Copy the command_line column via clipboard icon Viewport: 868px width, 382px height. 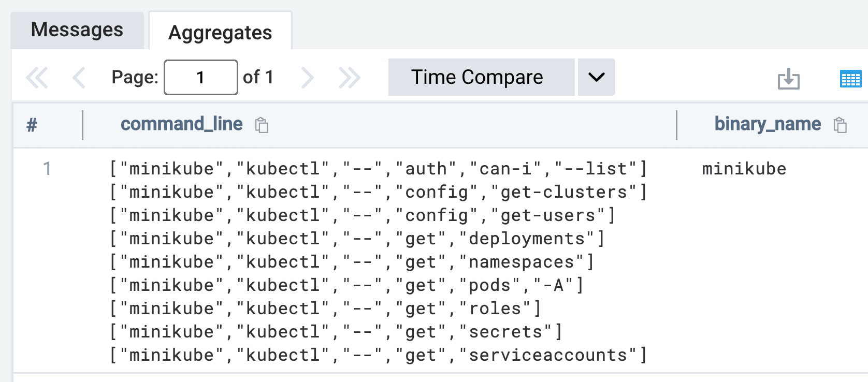262,125
